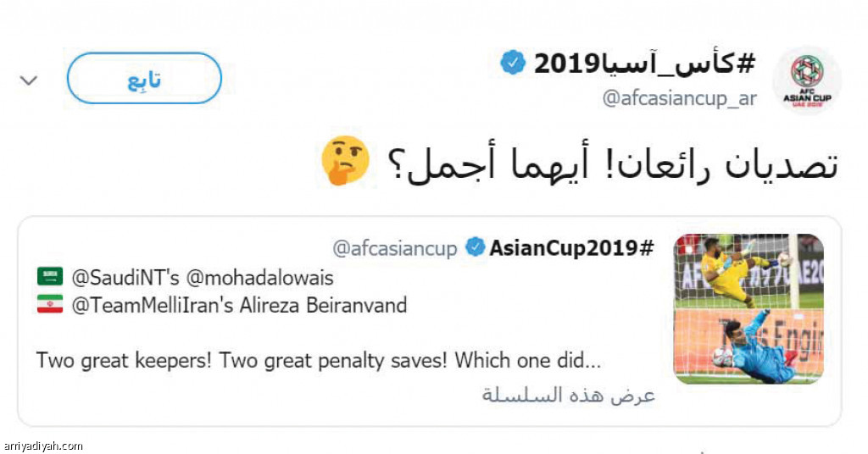Screen dimensions: 868x454
Task: Click the Iran flag icon
Action: click(49, 304)
